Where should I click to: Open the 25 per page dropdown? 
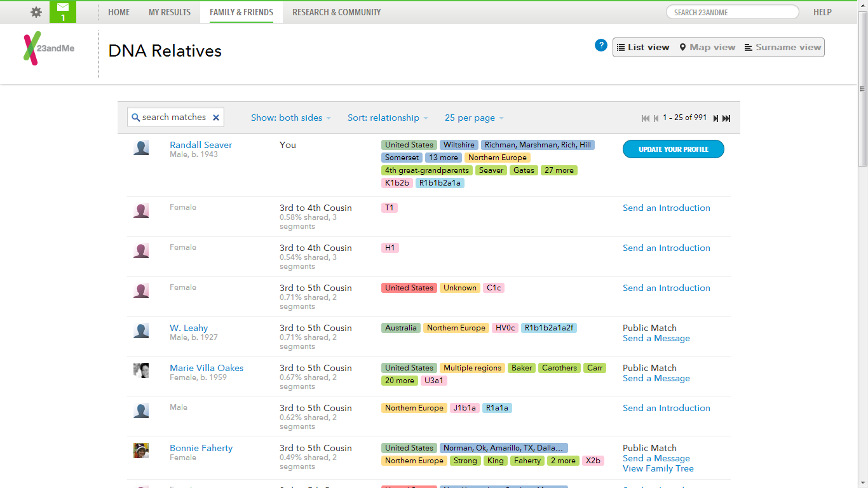click(473, 118)
